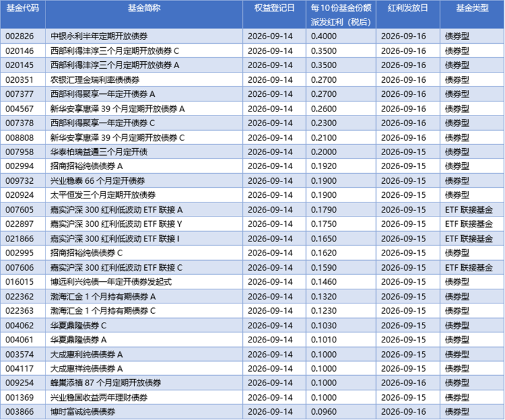Click 嘉实沪深 300 红利低波动 ETF 联接 Y
Viewport: 505px width, 420px height.
116,224
